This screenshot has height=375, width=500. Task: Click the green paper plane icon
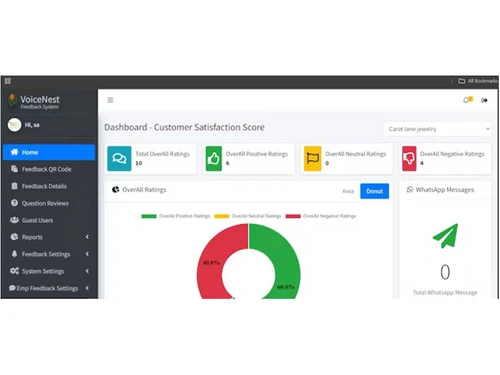point(445,236)
